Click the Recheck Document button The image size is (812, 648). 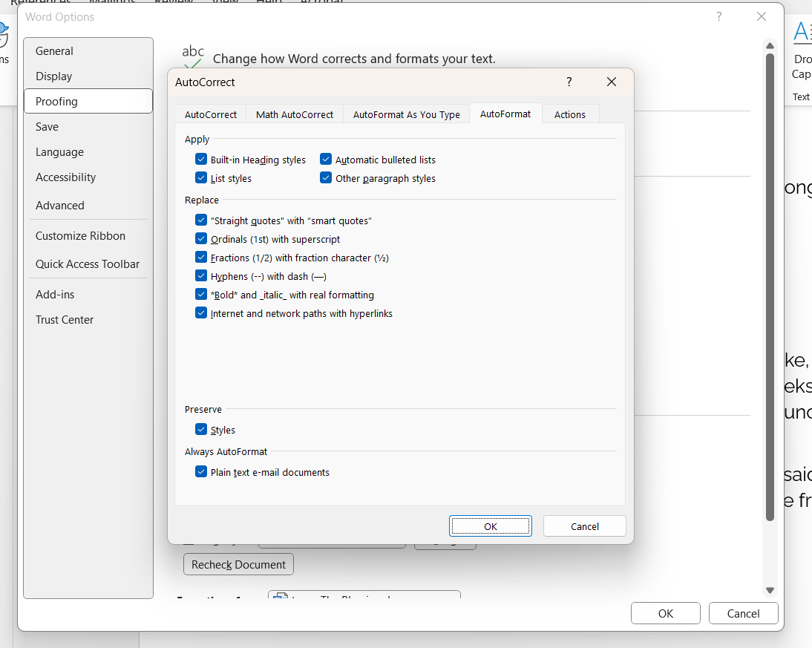tap(238, 564)
